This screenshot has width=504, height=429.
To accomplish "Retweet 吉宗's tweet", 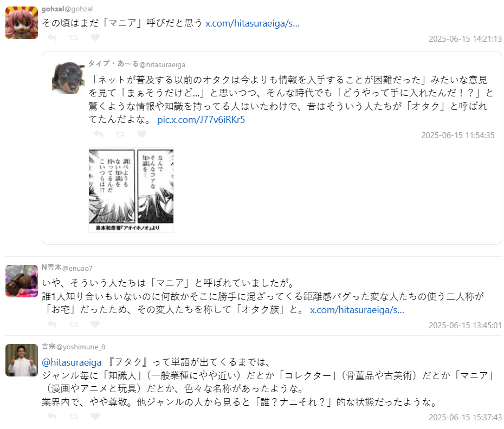I will tap(73, 417).
